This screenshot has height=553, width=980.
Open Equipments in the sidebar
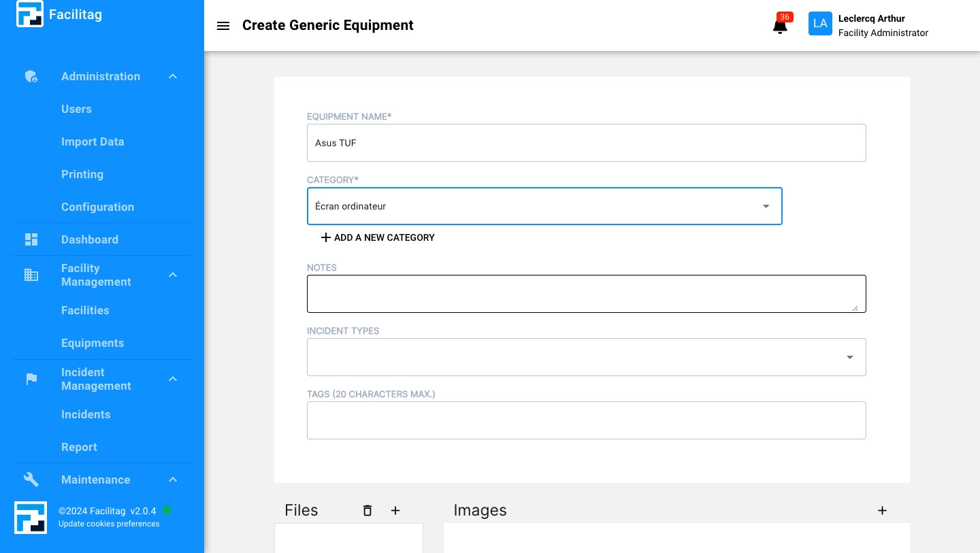(93, 343)
